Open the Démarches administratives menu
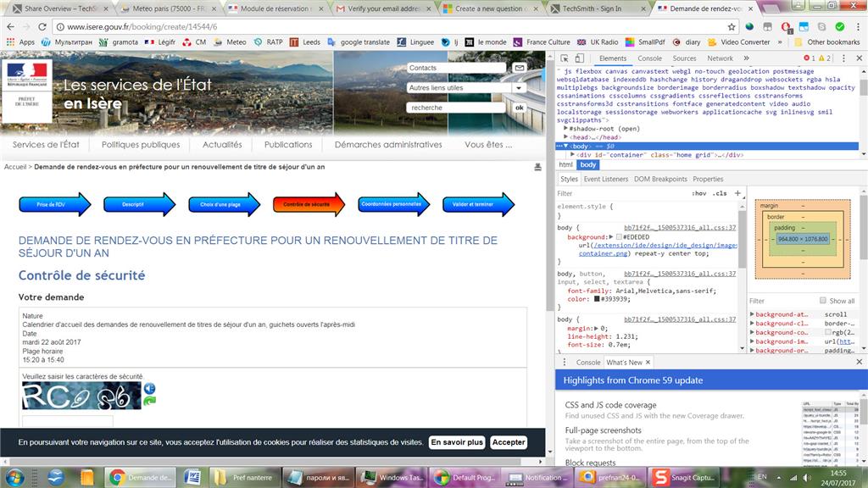Viewport: 868px width, 488px height. pyautogui.click(x=388, y=144)
